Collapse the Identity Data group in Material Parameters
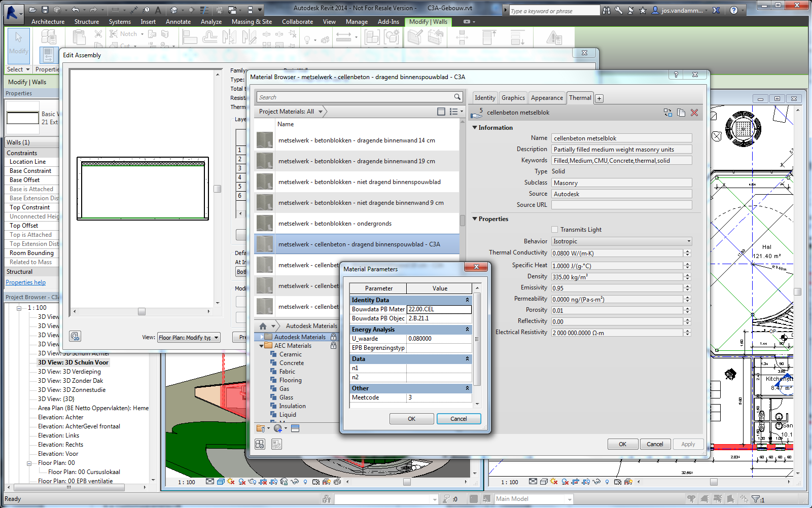The height and width of the screenshot is (508, 812). 467,300
